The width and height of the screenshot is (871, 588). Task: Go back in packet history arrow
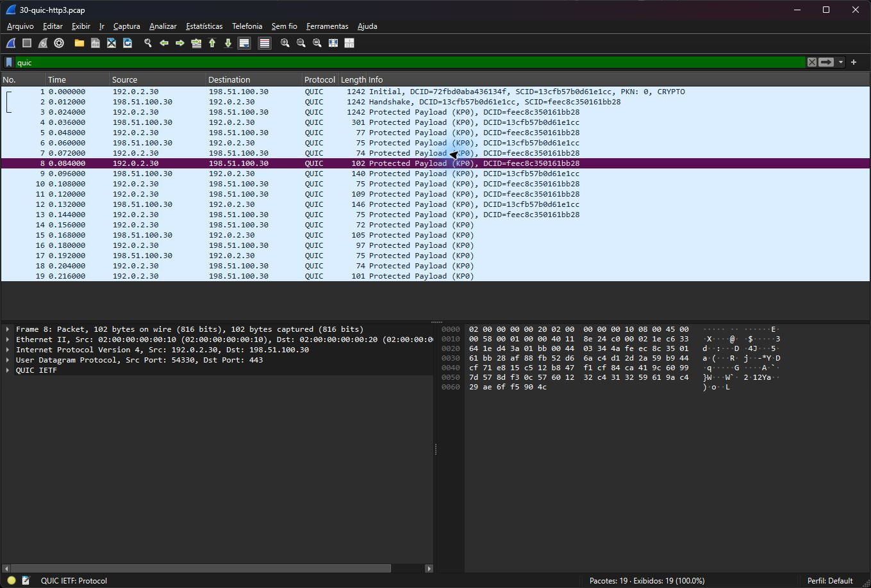(164, 43)
